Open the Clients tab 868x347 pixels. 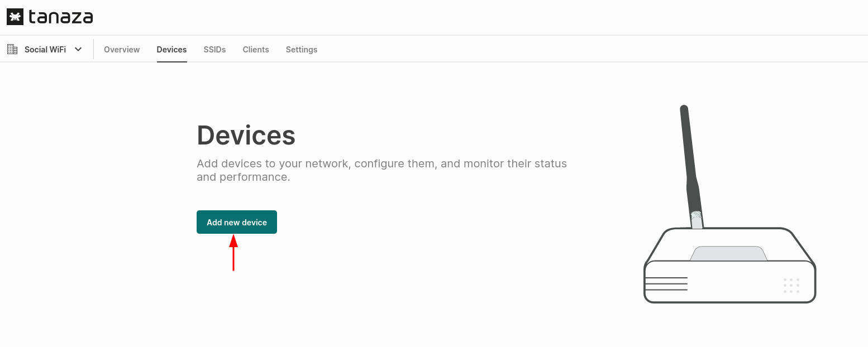pos(256,50)
